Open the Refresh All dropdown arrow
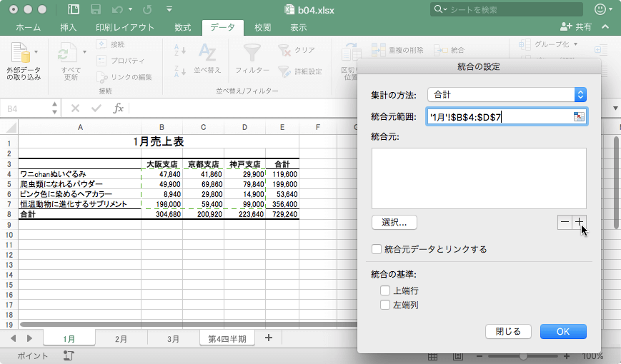This screenshot has height=364, width=621. [x=84, y=52]
